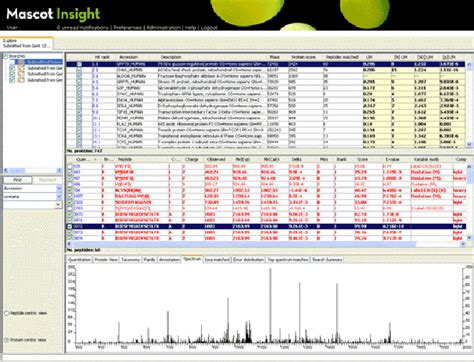The width and height of the screenshot is (474, 362).
Task: Open the Error distribution tab
Action: (x=249, y=260)
